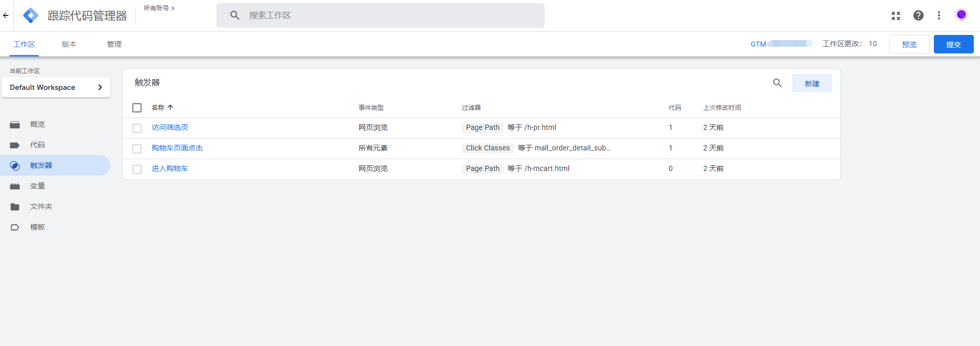This screenshot has width=980, height=346.
Task: Click the 代码 tag icon in the sidebar
Action: pos(15,145)
